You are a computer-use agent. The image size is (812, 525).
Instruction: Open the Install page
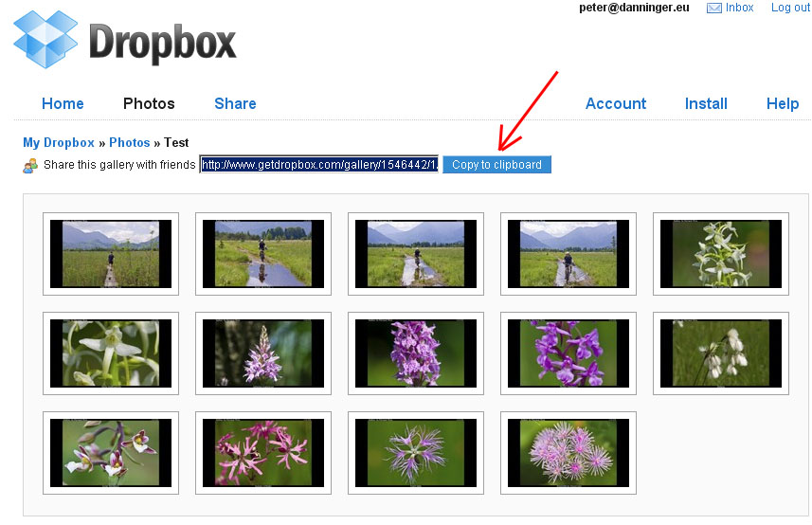point(706,103)
